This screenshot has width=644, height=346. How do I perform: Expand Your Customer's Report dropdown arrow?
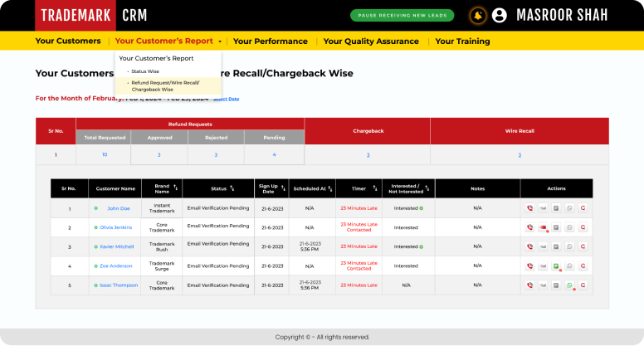coord(220,41)
